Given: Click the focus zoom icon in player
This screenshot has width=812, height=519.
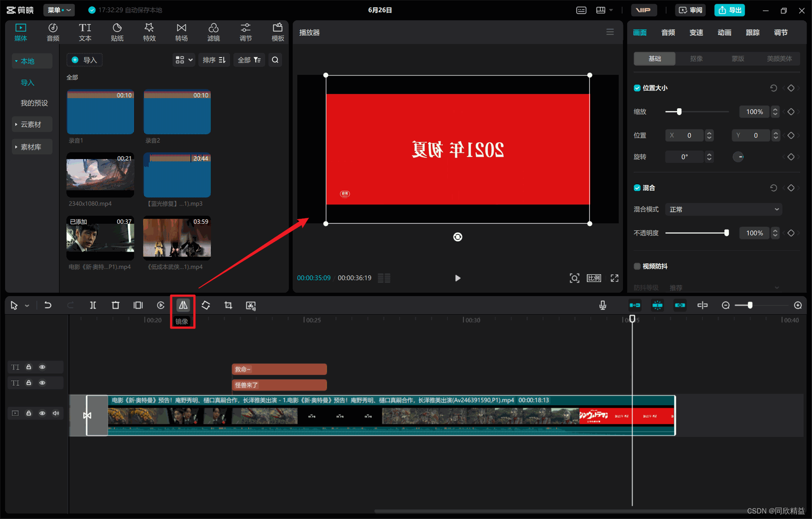Looking at the screenshot, I should (574, 278).
